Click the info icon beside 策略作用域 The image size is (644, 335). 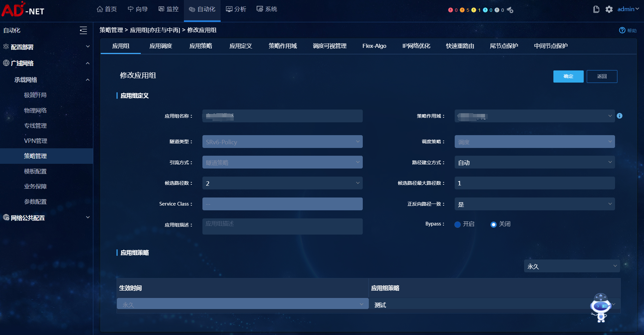pos(619,116)
